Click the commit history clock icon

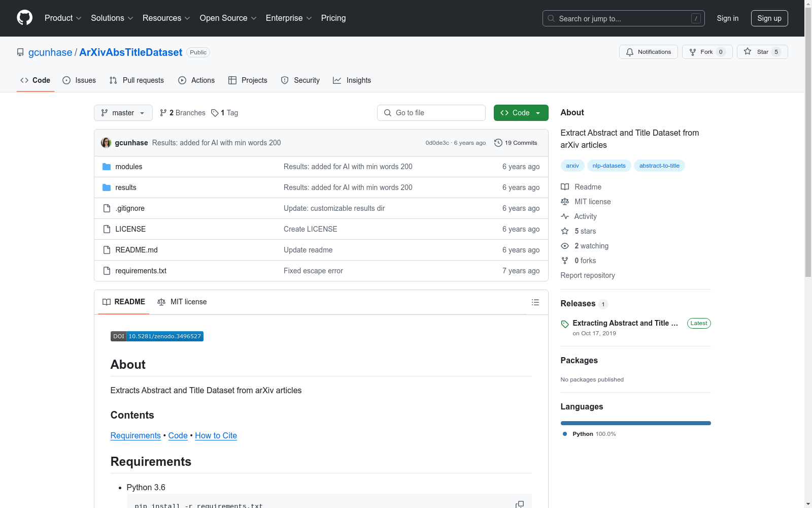pos(498,143)
